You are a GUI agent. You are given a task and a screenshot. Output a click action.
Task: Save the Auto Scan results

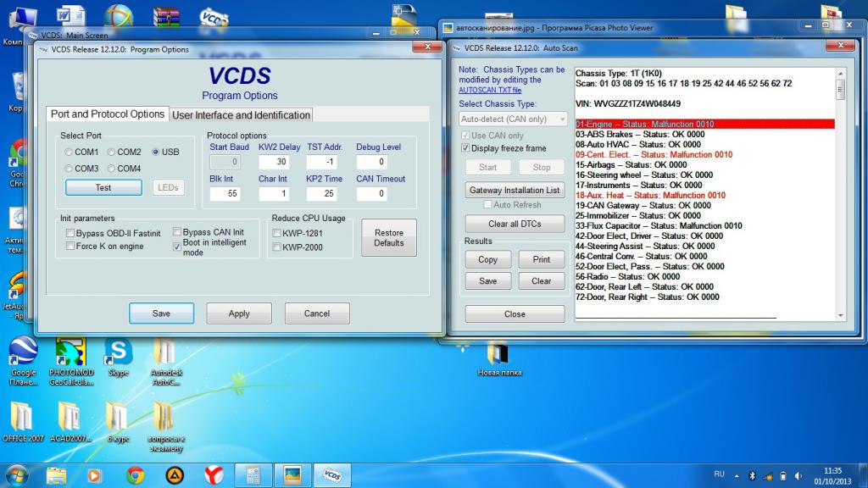tap(487, 281)
